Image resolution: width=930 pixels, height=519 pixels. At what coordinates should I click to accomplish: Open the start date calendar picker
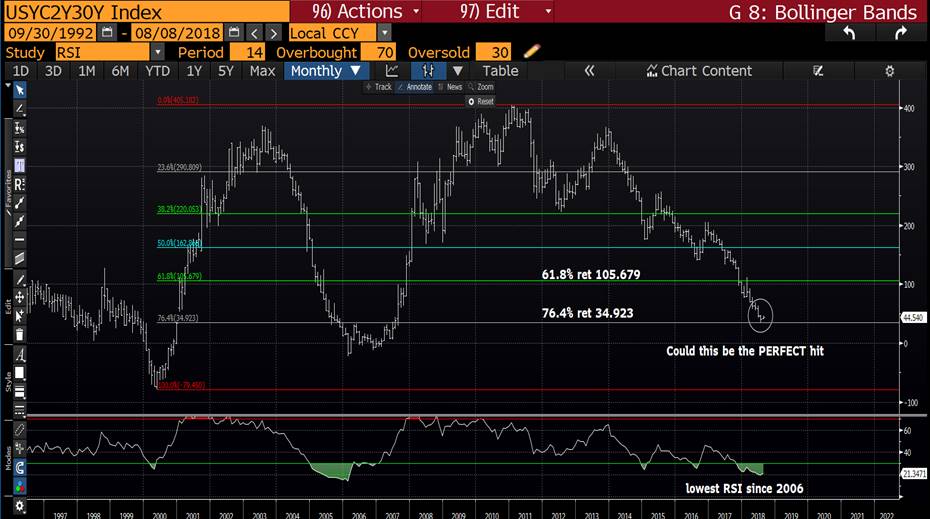(105, 32)
